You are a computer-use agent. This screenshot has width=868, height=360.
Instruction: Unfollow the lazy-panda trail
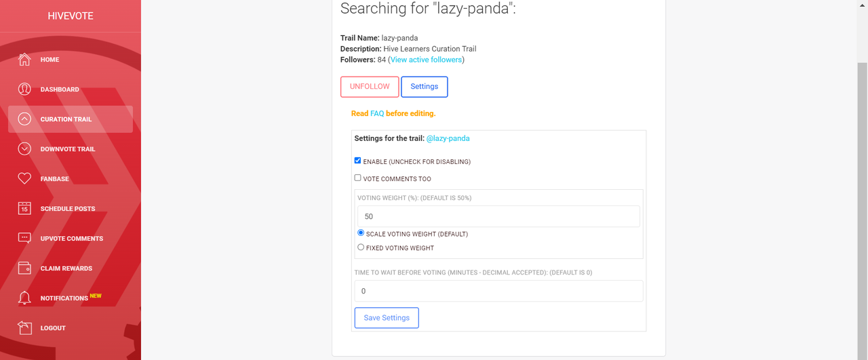click(x=370, y=87)
